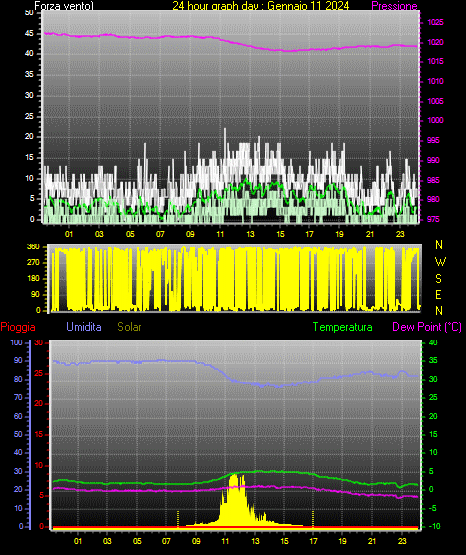Click the magenta 'Pressione' label
The height and width of the screenshot is (555, 466).
tap(395, 6)
